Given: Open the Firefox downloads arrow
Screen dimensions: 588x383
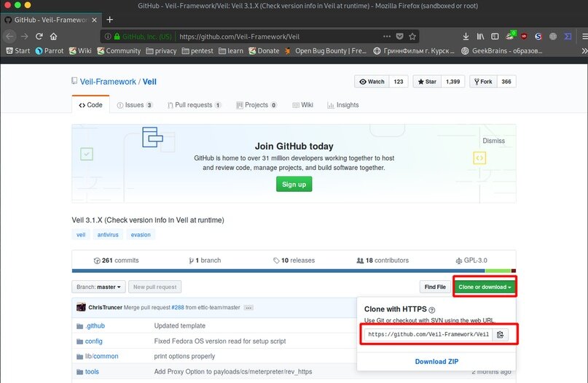Looking at the screenshot, I should 466,36.
